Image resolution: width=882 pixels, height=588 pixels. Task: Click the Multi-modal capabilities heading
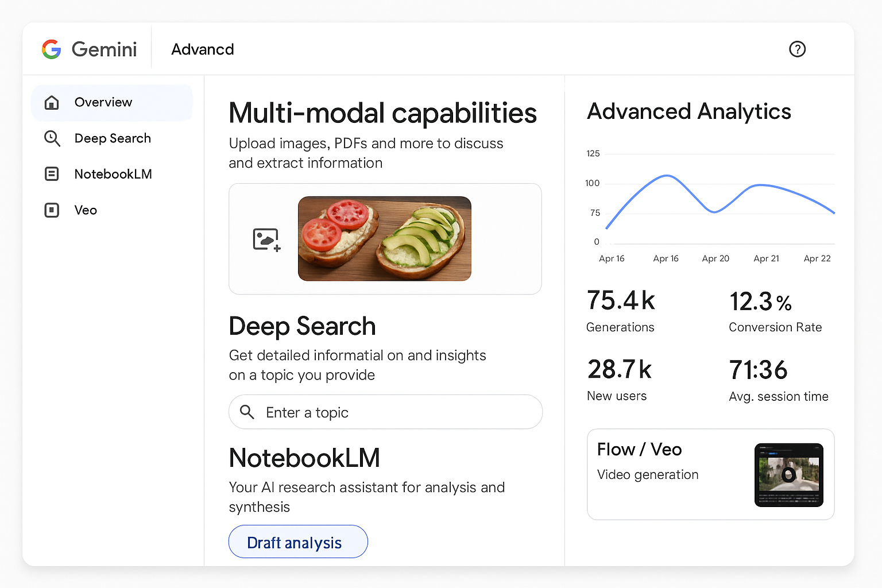tap(382, 113)
